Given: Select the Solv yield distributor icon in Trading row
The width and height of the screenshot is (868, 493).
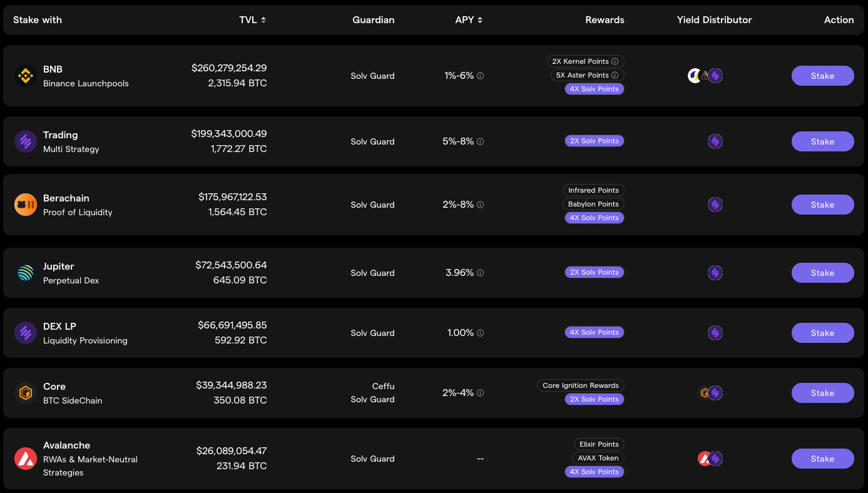Looking at the screenshot, I should coord(715,141).
